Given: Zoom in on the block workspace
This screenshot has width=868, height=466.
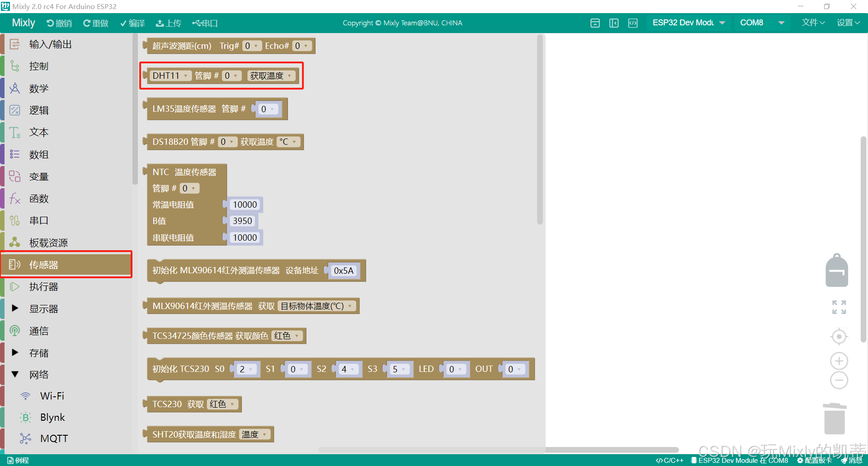Looking at the screenshot, I should pos(839,361).
